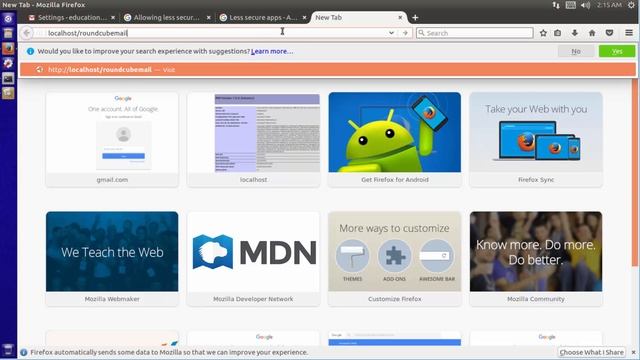
Task: Open Ubuntu dash launcher icon
Action: pos(8,18)
